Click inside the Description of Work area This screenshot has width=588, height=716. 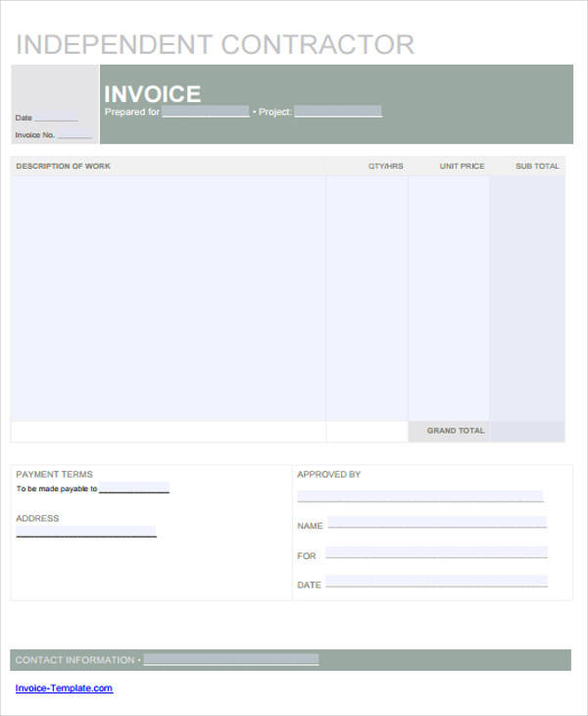[169, 298]
